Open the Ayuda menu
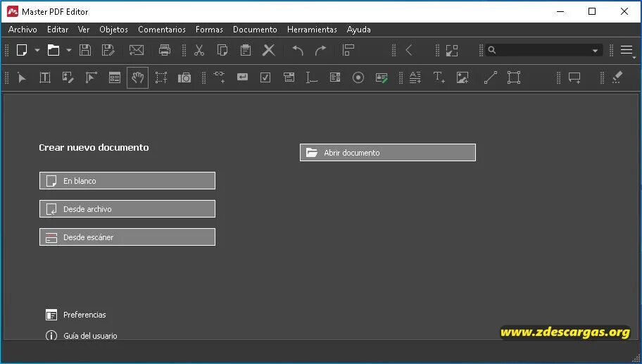Image resolution: width=642 pixels, height=364 pixels. click(359, 30)
